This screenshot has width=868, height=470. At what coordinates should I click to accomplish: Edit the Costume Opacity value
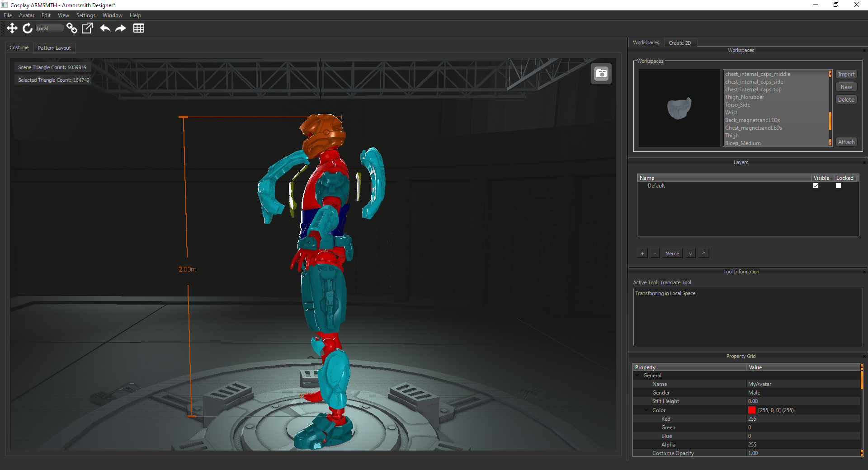pos(803,453)
